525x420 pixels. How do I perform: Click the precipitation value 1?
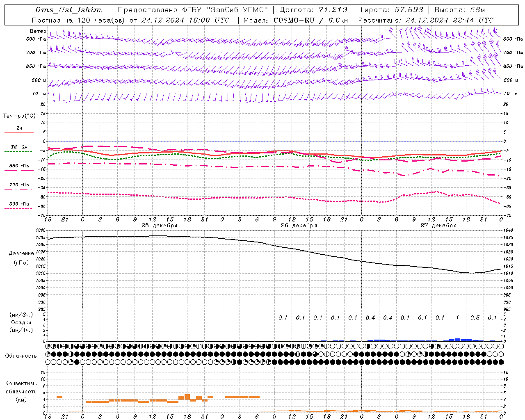[457, 317]
